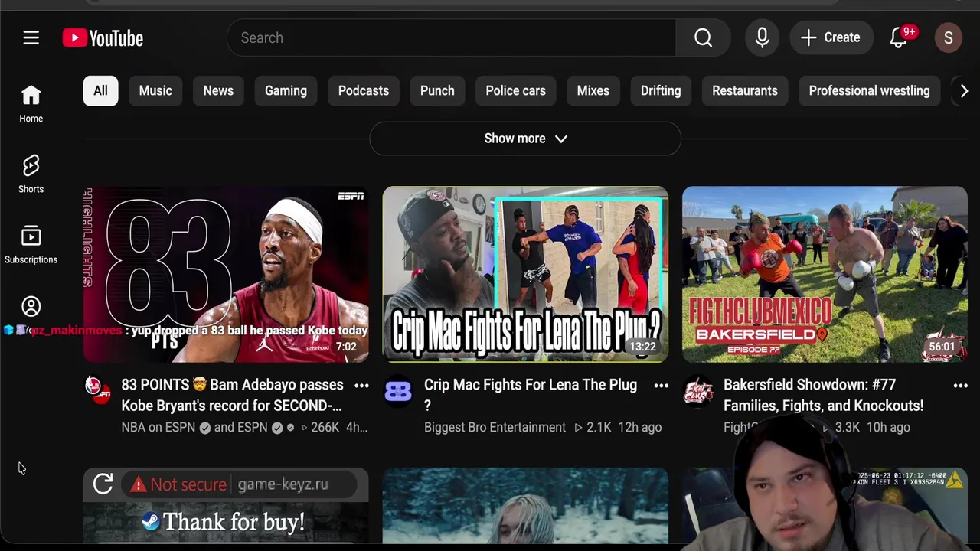Select the Police cars filter chip
Image resolution: width=980 pixels, height=551 pixels.
[x=515, y=90]
